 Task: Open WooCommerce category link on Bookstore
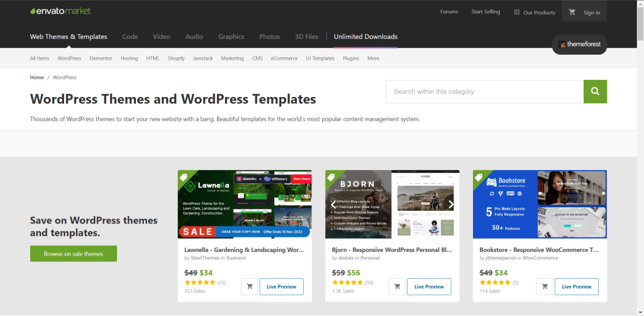click(540, 258)
